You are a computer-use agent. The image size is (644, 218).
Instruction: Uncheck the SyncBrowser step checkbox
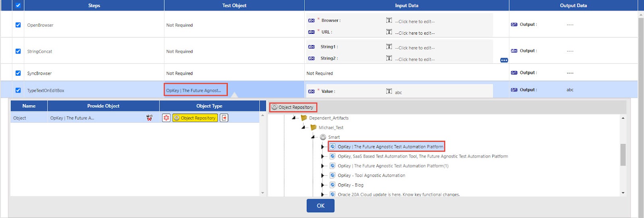(x=18, y=73)
